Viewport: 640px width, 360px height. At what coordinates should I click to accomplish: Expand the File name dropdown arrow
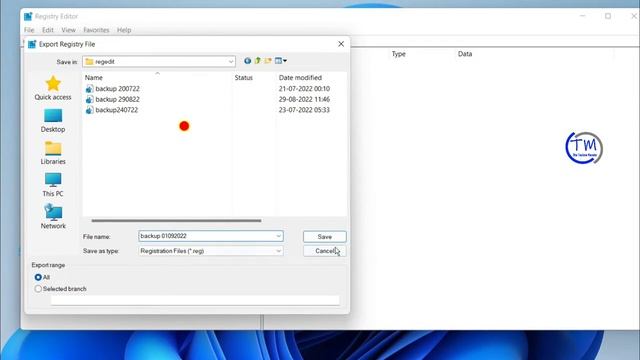pyautogui.click(x=278, y=236)
